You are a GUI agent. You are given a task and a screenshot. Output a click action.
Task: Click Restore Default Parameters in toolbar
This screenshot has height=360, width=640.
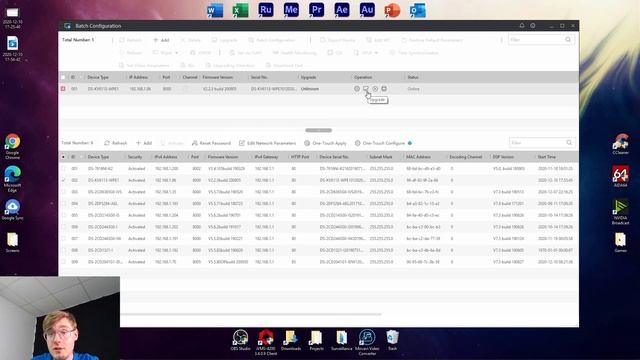(x=432, y=40)
